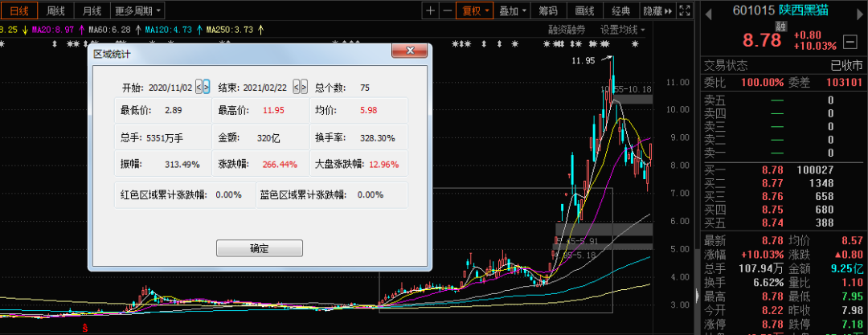The height and width of the screenshot is (335, 868).
Task: Click 换手率 value 328.30%
Action: pyautogui.click(x=378, y=137)
